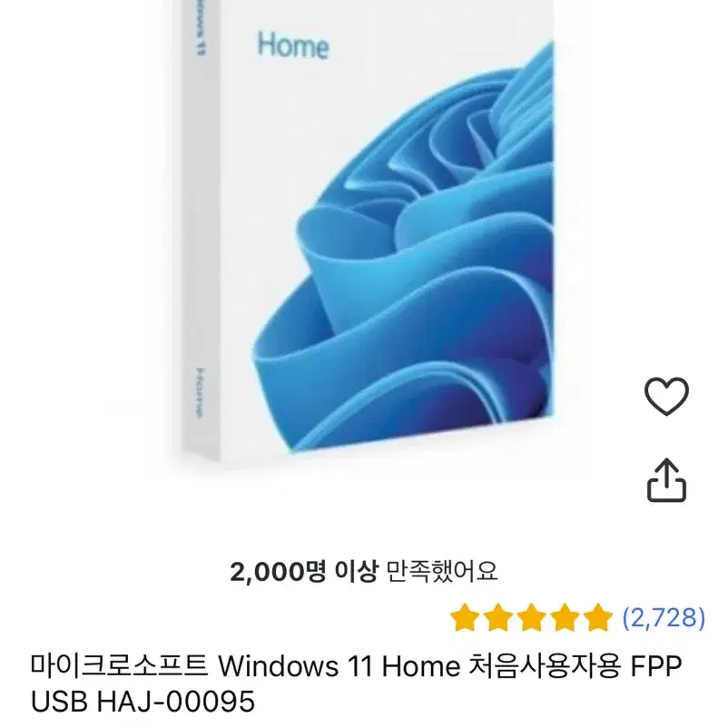
Task: Click the 'Home' label on the box front
Action: pyautogui.click(x=293, y=45)
